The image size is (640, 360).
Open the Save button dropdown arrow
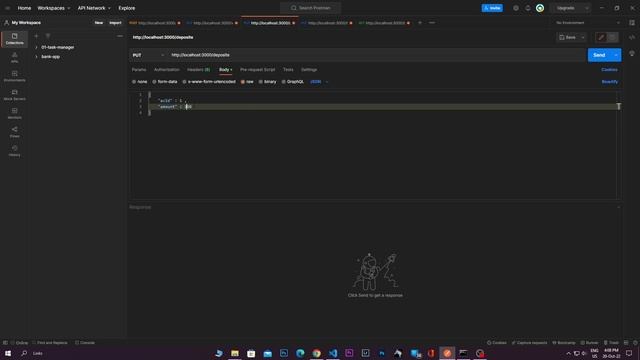pos(583,38)
